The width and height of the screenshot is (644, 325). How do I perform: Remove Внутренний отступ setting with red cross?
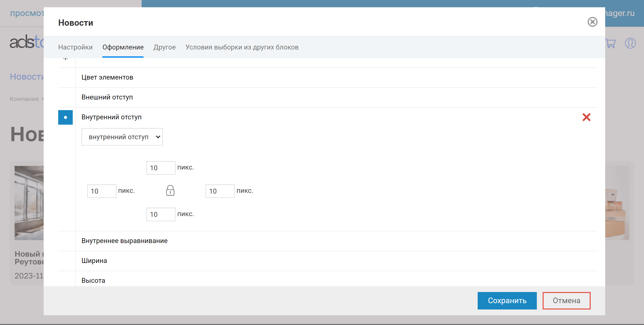(x=586, y=117)
